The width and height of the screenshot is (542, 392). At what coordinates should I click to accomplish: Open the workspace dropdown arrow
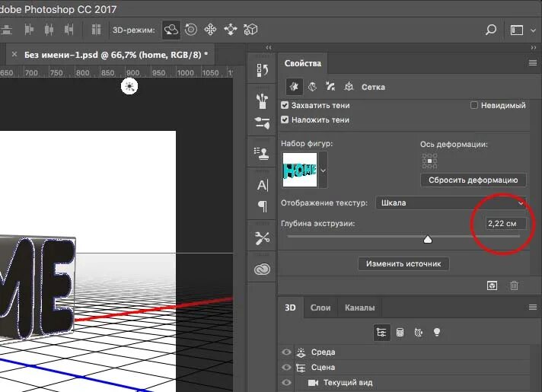(x=533, y=30)
